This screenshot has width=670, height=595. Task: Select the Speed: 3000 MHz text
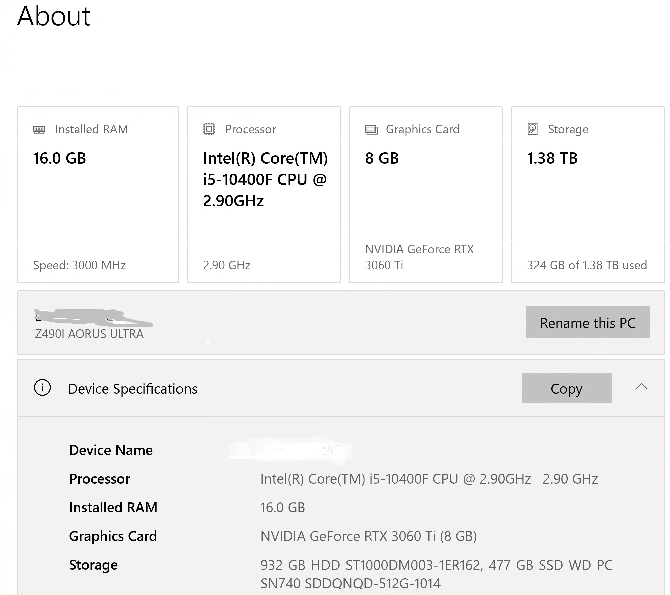pyautogui.click(x=79, y=265)
